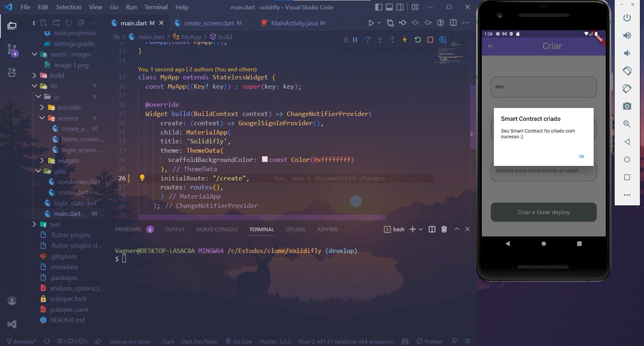Open the Flutter widget inspector icon

pyautogui.click(x=443, y=40)
